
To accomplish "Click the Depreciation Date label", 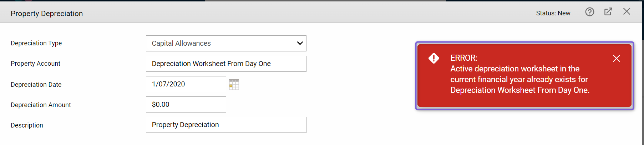I will point(36,85).
